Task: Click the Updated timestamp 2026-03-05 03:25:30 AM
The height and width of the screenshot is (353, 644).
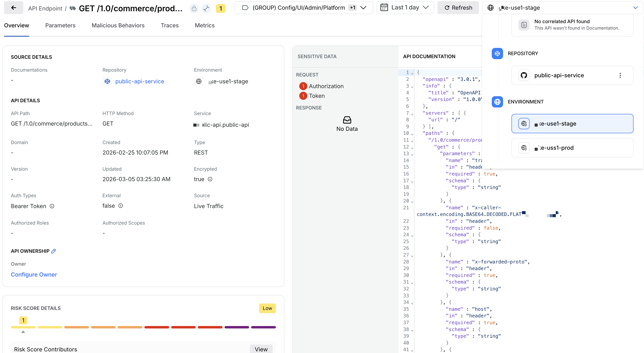Action: click(x=136, y=179)
